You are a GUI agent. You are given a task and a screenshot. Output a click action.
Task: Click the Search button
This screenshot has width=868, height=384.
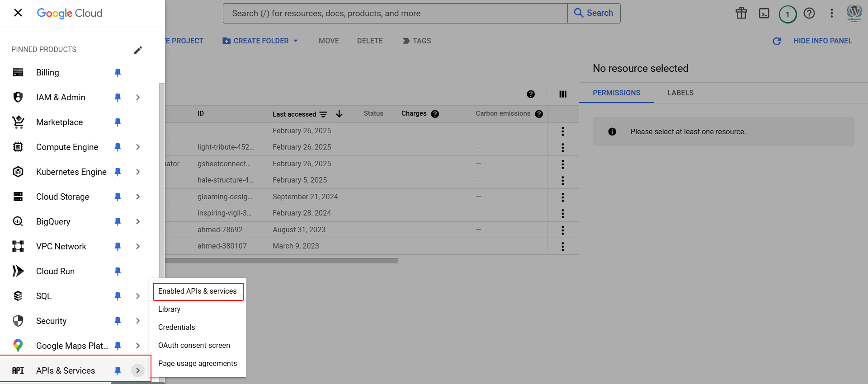point(594,13)
